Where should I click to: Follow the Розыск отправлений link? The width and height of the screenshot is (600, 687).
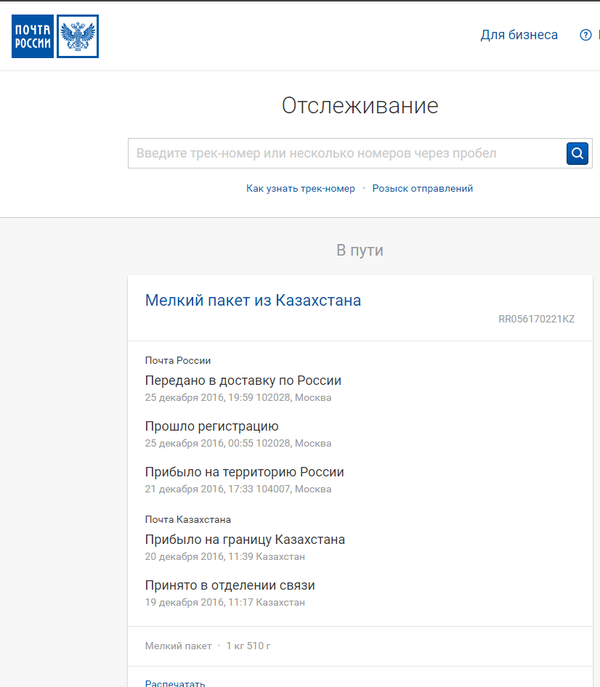[422, 188]
